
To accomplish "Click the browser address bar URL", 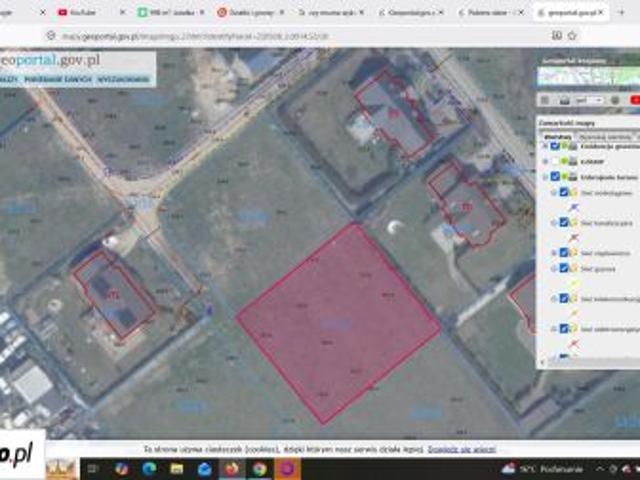I will click(195, 36).
